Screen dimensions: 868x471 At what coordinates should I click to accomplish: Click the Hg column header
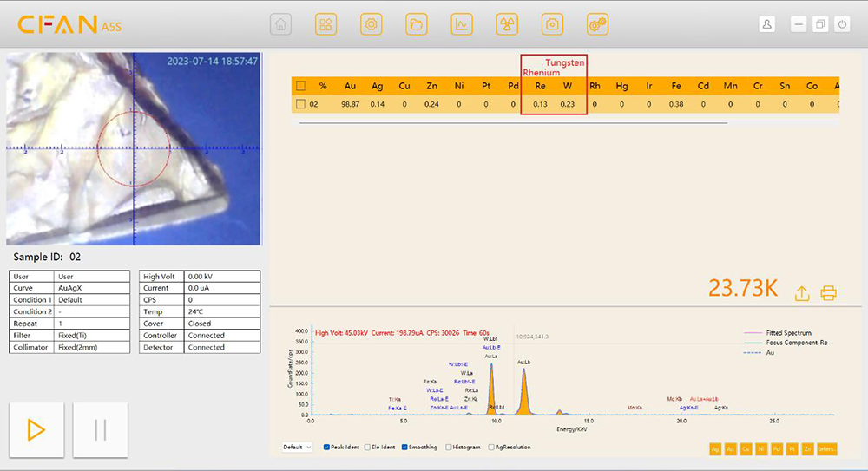[621, 86]
